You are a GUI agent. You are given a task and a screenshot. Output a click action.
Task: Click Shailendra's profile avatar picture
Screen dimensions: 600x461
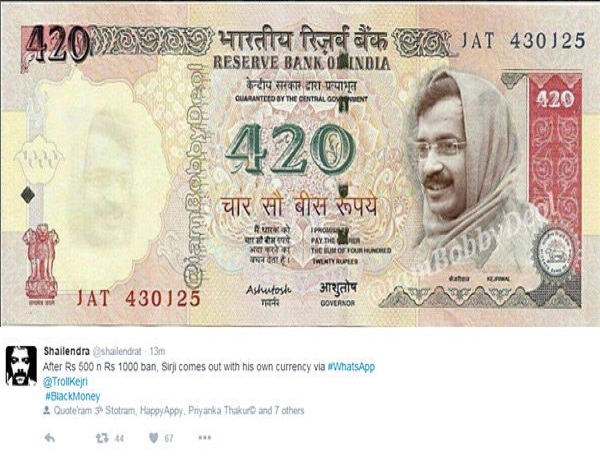coord(21,366)
